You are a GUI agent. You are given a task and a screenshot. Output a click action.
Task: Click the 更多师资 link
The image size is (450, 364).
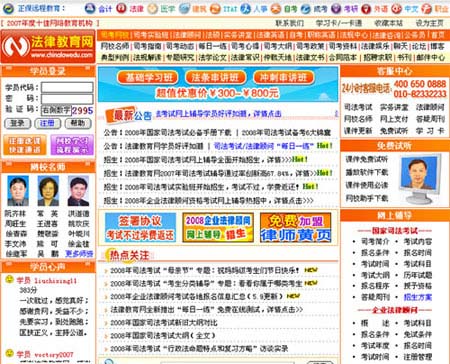pos(79,254)
